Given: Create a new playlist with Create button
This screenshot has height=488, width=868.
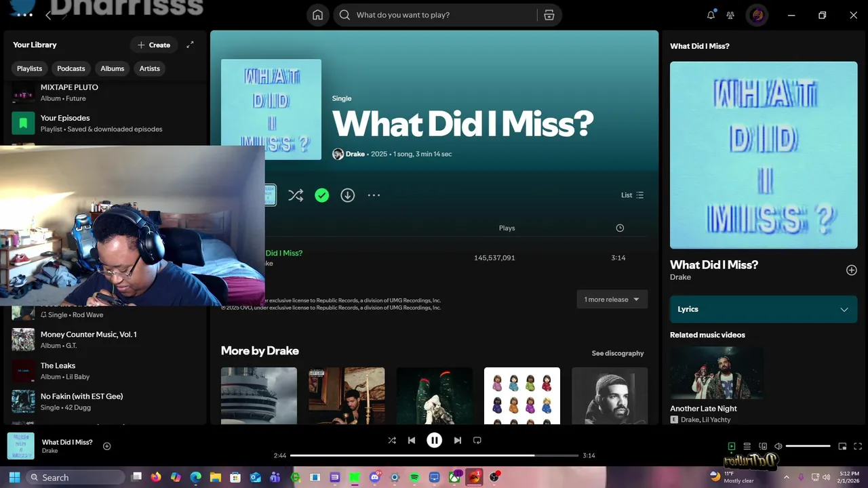Looking at the screenshot, I should click(x=154, y=45).
